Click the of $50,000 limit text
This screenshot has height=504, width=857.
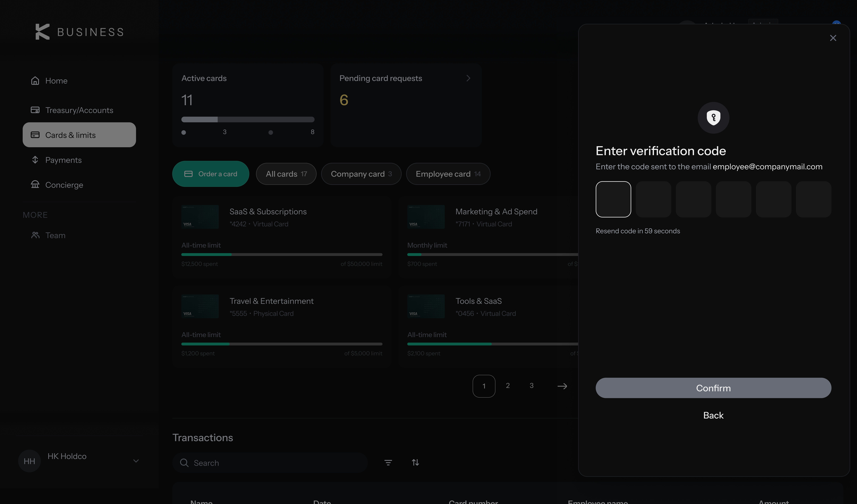(361, 264)
